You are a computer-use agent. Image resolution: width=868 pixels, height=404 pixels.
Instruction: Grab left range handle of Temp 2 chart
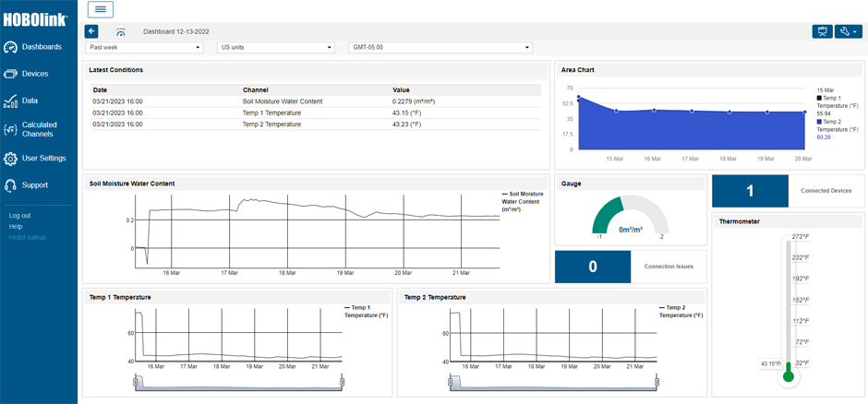(449, 381)
